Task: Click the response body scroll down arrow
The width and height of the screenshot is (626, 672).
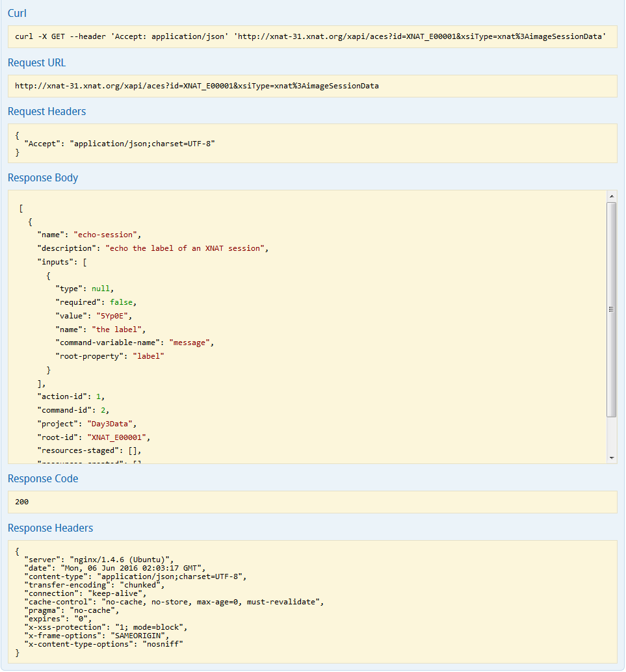Action: (x=611, y=458)
